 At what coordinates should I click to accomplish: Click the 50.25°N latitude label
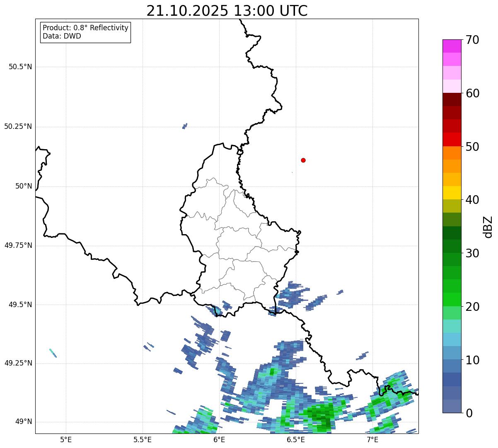(18, 126)
